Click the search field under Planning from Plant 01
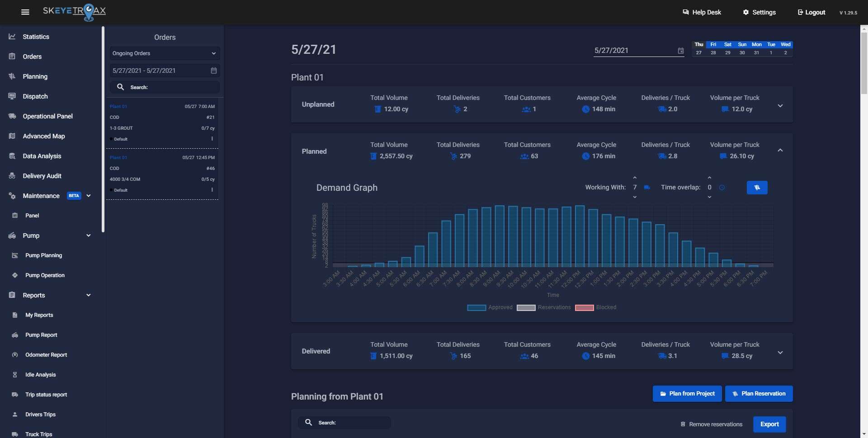Image resolution: width=868 pixels, height=438 pixels. point(344,422)
